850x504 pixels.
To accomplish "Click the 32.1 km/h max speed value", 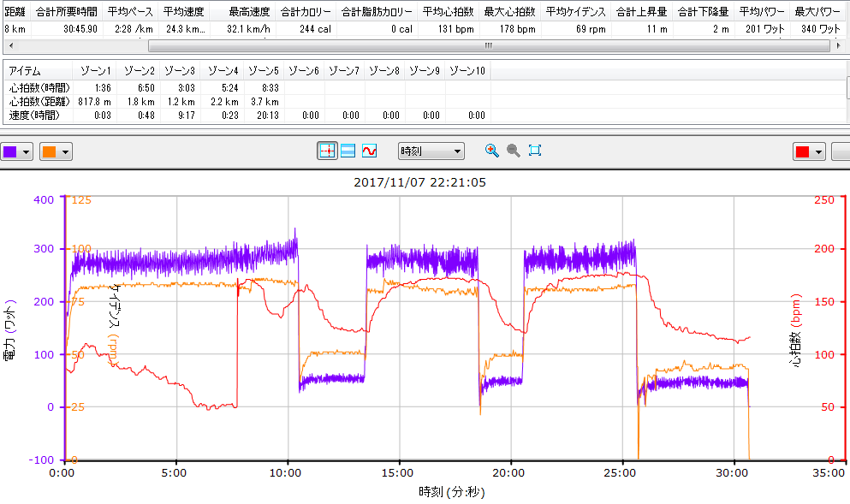I will coord(248,29).
